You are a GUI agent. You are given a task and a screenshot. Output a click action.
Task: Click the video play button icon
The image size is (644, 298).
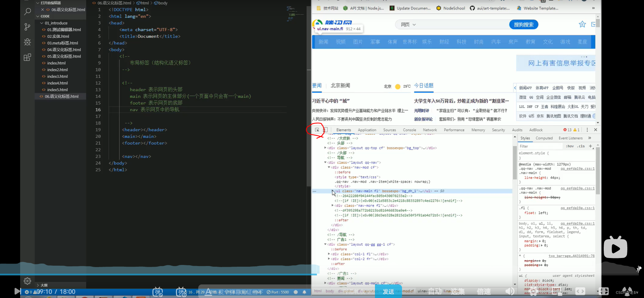click(17, 291)
